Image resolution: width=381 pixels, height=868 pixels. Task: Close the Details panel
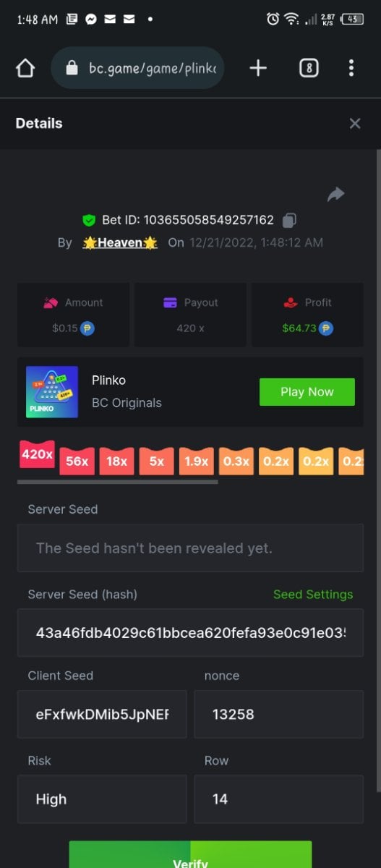coord(355,124)
